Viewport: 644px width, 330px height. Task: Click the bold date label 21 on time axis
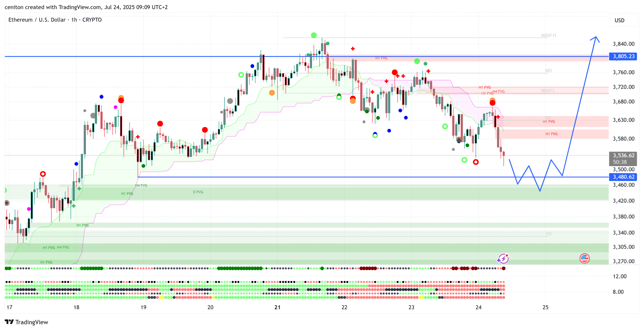277,307
